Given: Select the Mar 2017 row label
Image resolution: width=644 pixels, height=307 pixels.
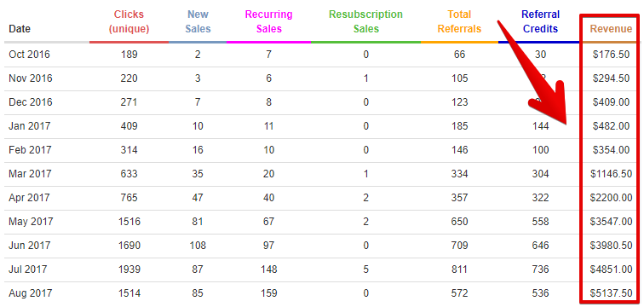Looking at the screenshot, I should (30, 173).
